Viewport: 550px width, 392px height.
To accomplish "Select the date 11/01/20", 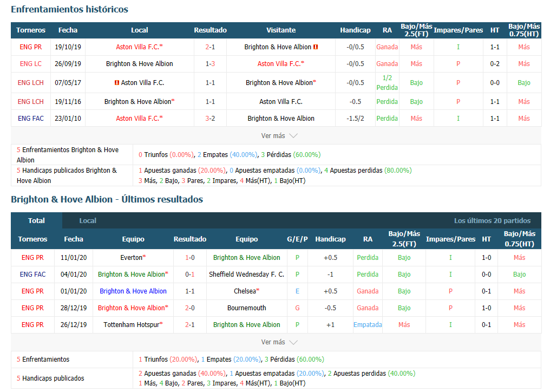I will click(x=73, y=258).
